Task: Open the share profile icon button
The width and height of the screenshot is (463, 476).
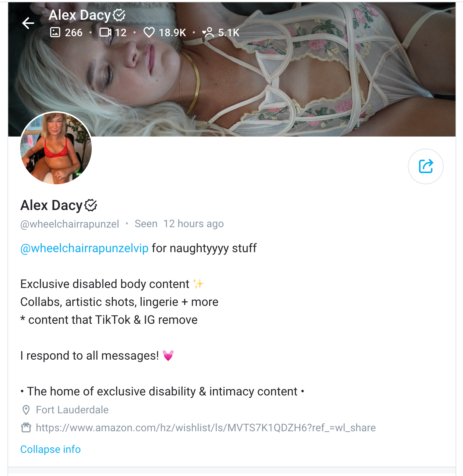Action: coord(425,166)
